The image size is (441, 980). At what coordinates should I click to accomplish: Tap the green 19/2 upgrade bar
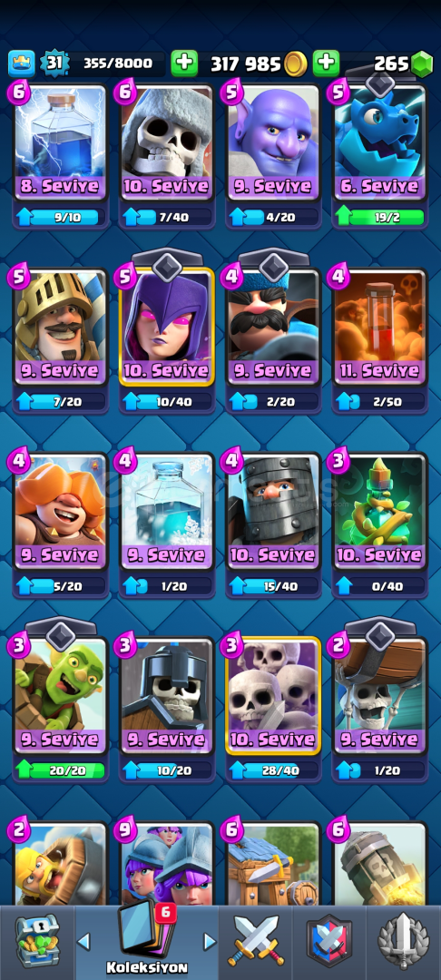tap(379, 217)
